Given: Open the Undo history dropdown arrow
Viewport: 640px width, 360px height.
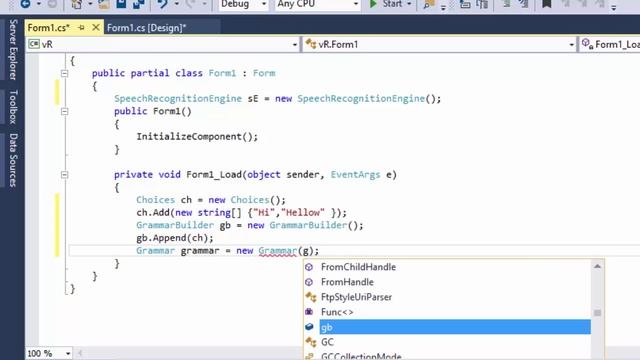Looking at the screenshot, I should pyautogui.click(x=176, y=4).
